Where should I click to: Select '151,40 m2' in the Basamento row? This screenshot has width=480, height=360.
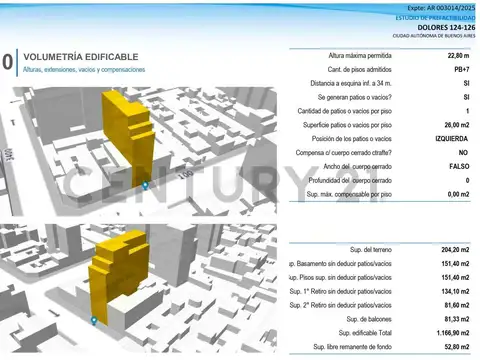(x=455, y=264)
